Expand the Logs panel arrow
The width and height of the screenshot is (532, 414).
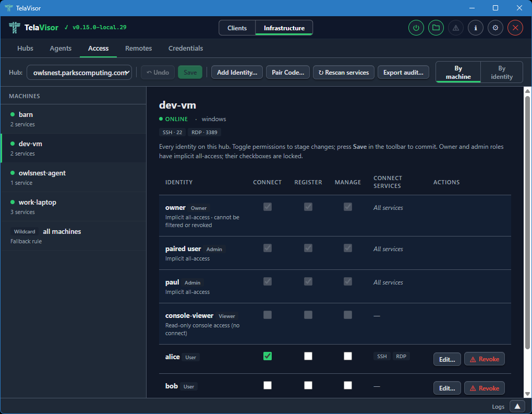(517, 406)
